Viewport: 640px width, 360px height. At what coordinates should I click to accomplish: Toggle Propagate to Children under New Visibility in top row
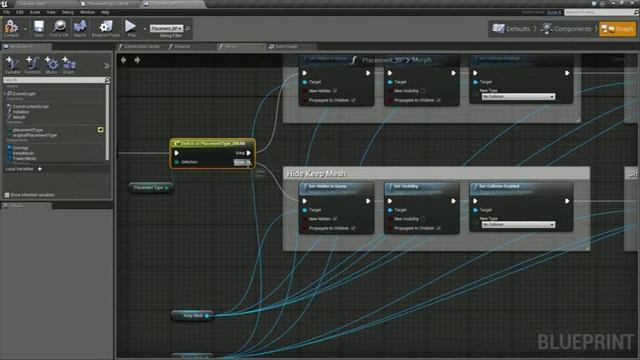pyautogui.click(x=439, y=100)
